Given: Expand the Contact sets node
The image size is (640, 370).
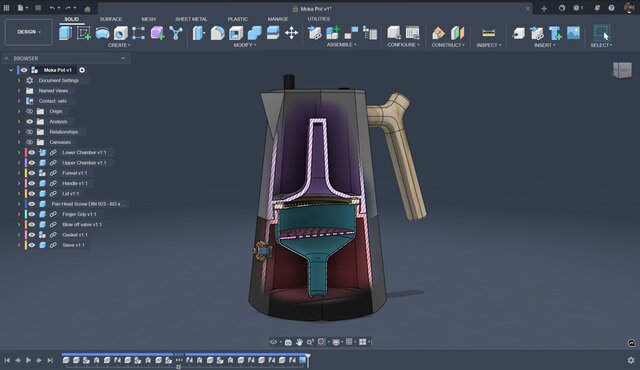Looking at the screenshot, I should [x=19, y=101].
